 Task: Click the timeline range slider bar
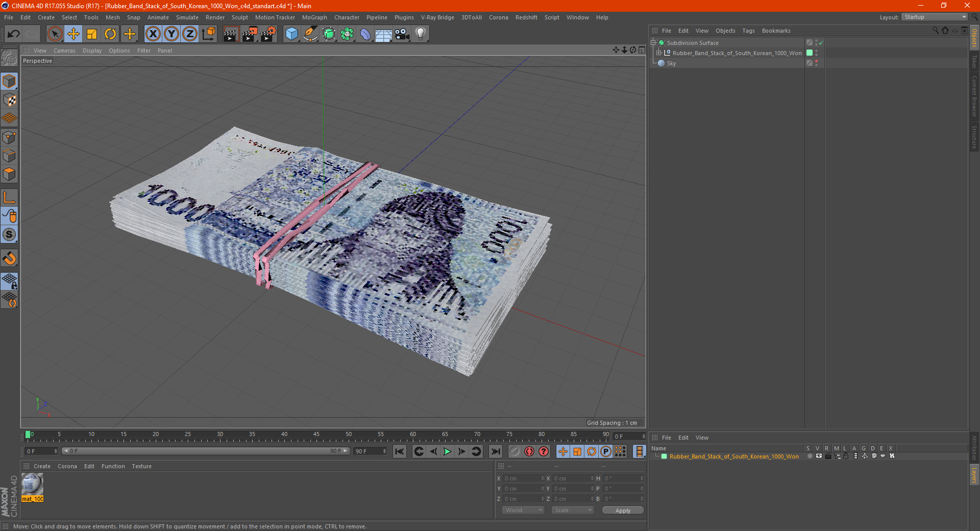[206, 451]
